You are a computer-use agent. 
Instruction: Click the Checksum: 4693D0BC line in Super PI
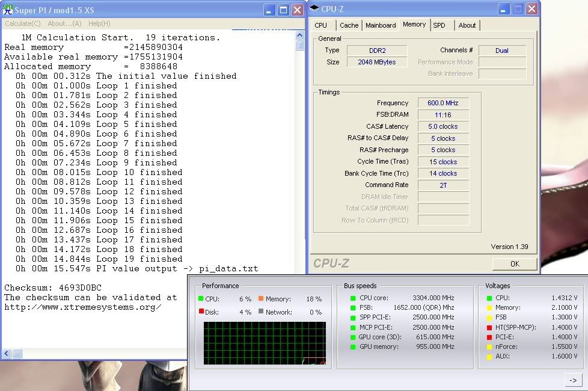(x=53, y=288)
